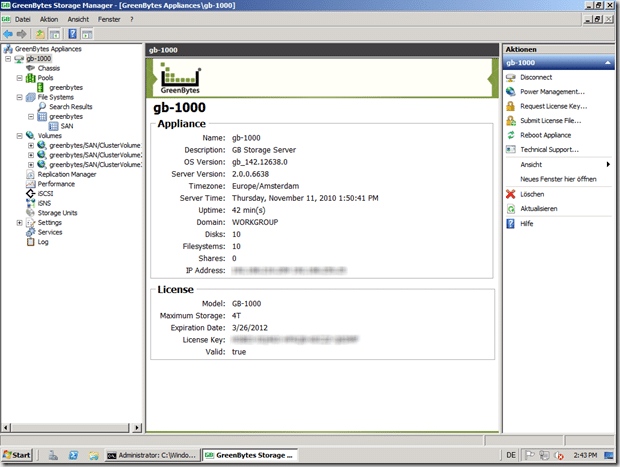
Task: Click the Disconnect action text
Action: point(536,78)
